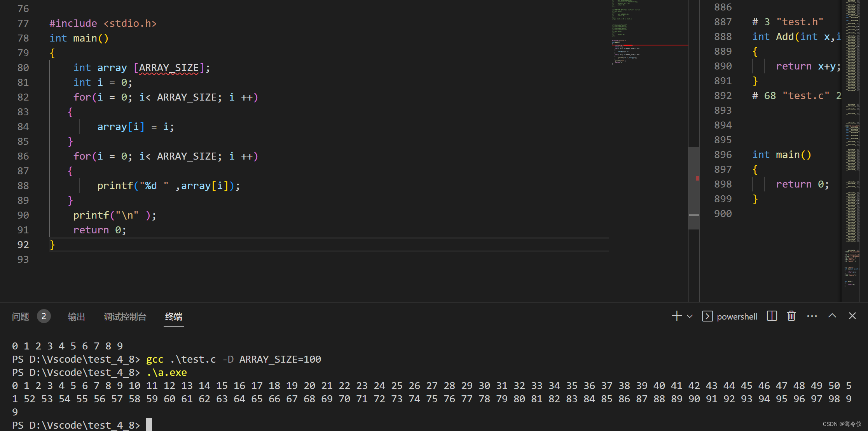
Task: Click 'int main()' on line 896
Action: [782, 155]
